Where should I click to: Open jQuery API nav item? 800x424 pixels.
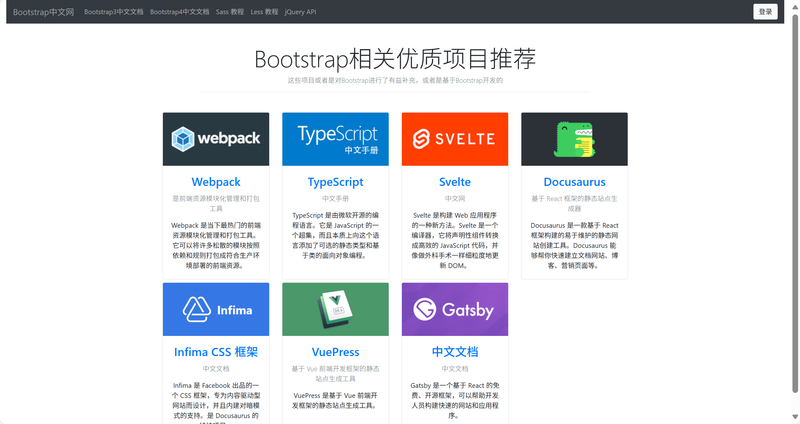301,12
